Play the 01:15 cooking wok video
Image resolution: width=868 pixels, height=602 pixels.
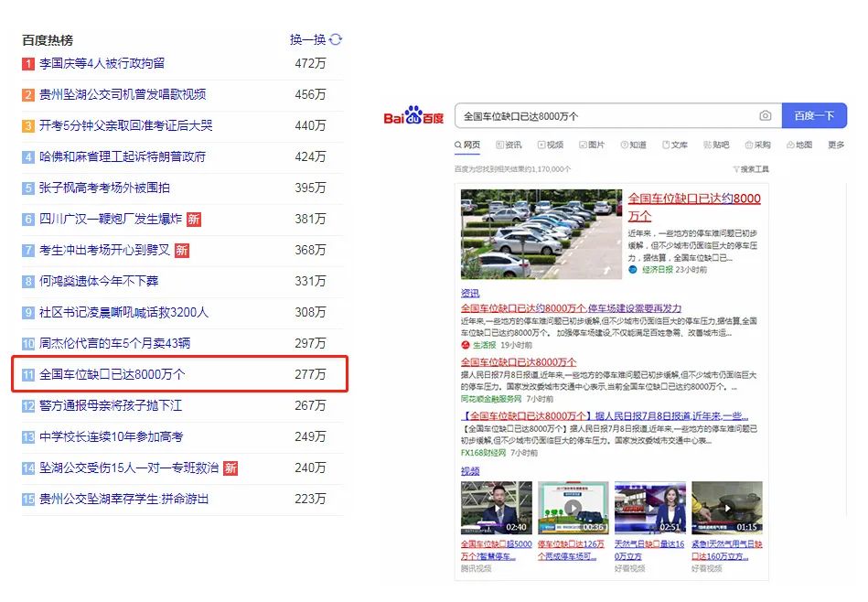point(727,508)
